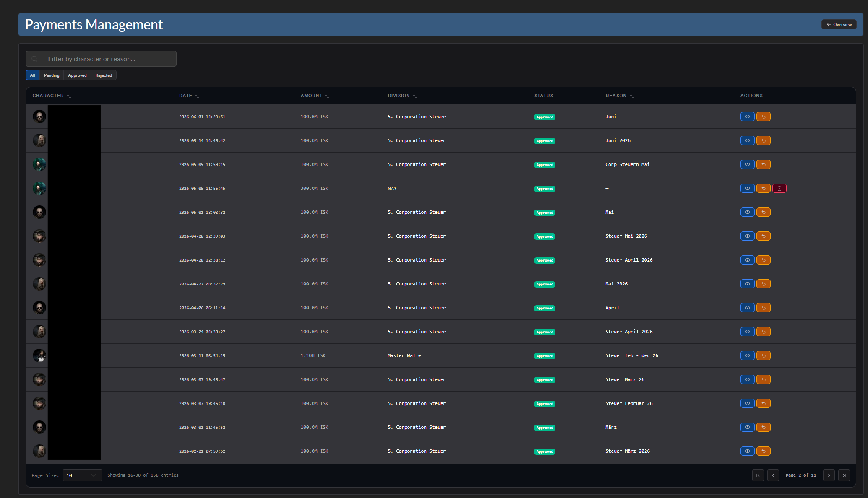Click the Steuer feb - dec 26 reason
Image resolution: width=868 pixels, height=498 pixels.
click(631, 355)
